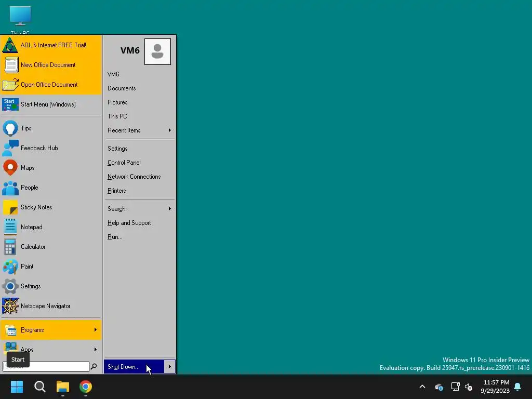532x399 pixels.
Task: Launch the Maps pin icon
Action: pyautogui.click(x=10, y=168)
